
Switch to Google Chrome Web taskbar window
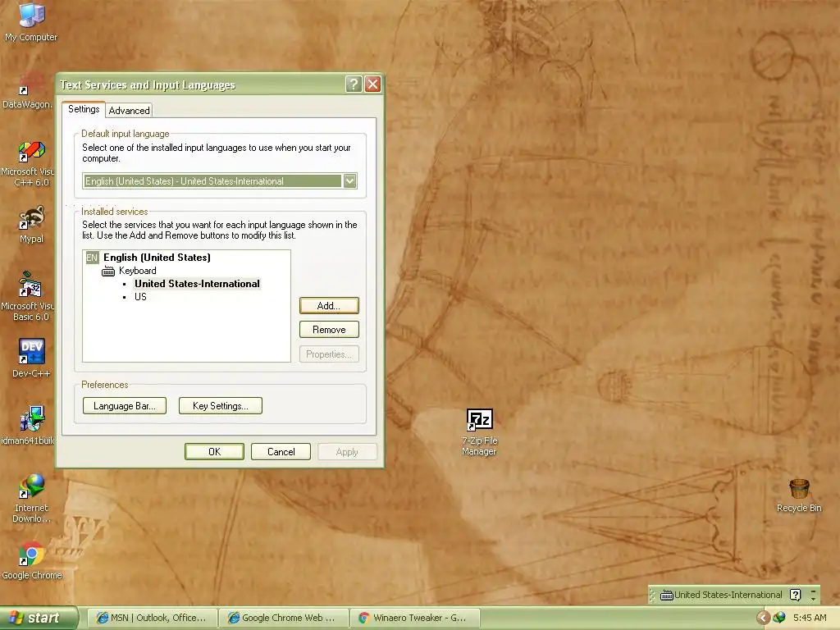(283, 618)
